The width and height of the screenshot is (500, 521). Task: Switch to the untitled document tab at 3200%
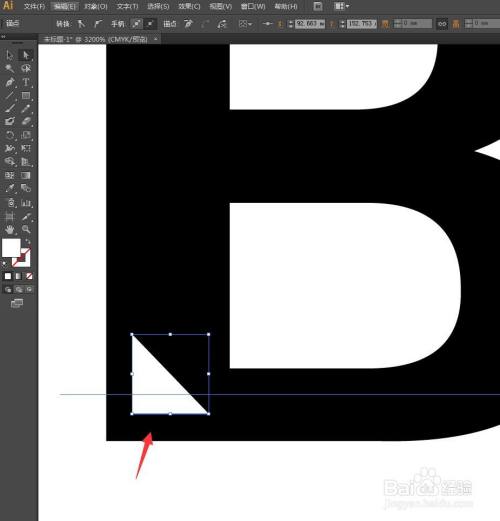click(x=96, y=39)
